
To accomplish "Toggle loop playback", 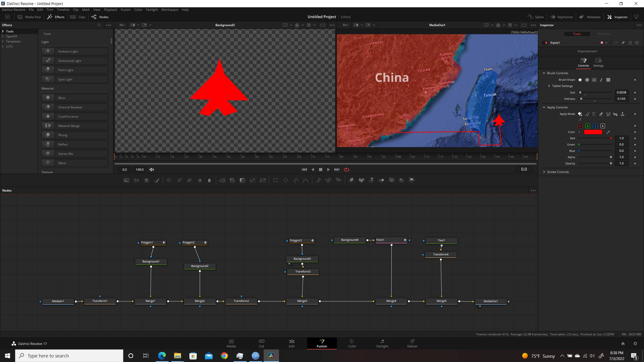I will coord(346,169).
